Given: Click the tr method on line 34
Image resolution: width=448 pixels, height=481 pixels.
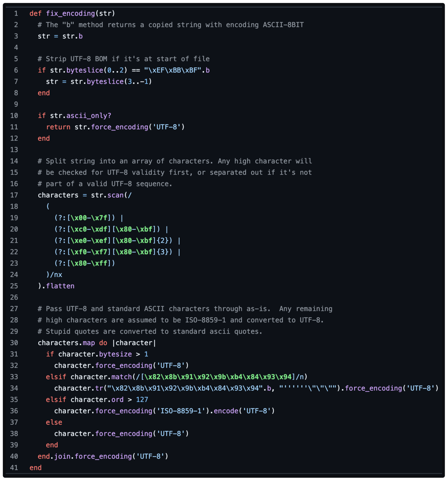Looking at the screenshot, I should 99,388.
